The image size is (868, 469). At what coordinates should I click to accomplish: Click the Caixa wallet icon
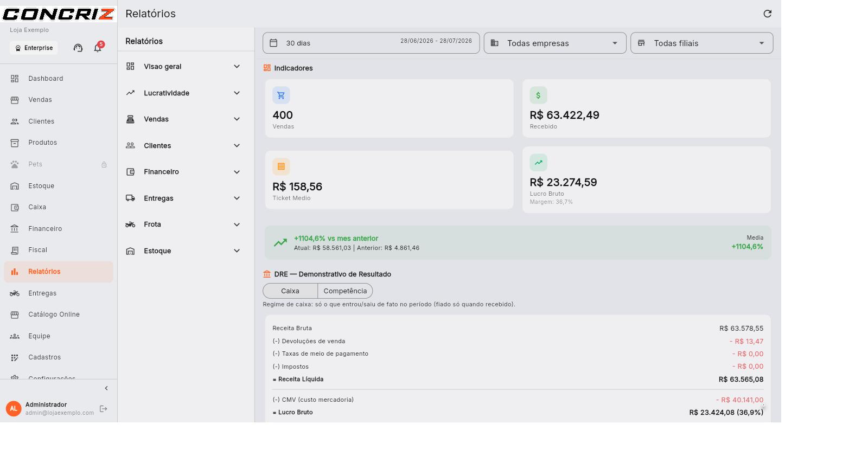pos(15,207)
